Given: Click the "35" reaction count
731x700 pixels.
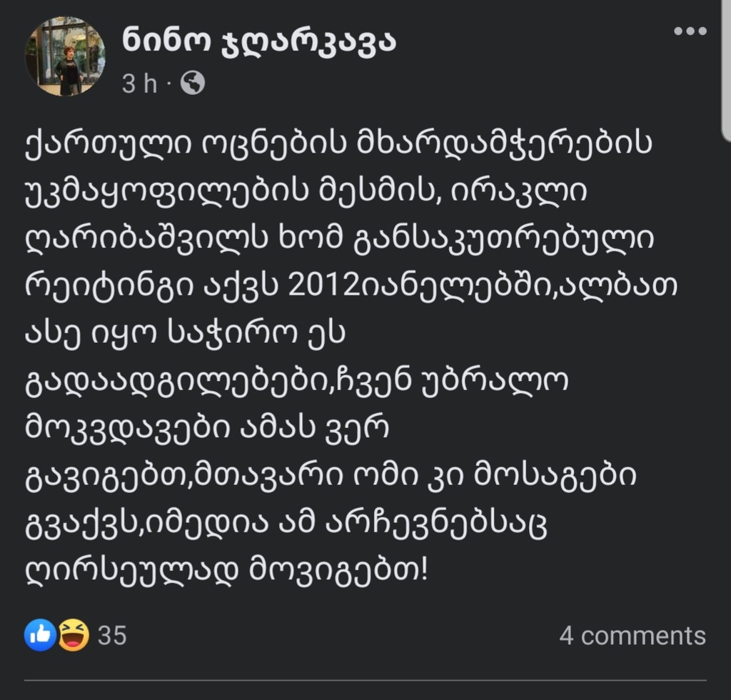Looking at the screenshot, I should [111, 633].
